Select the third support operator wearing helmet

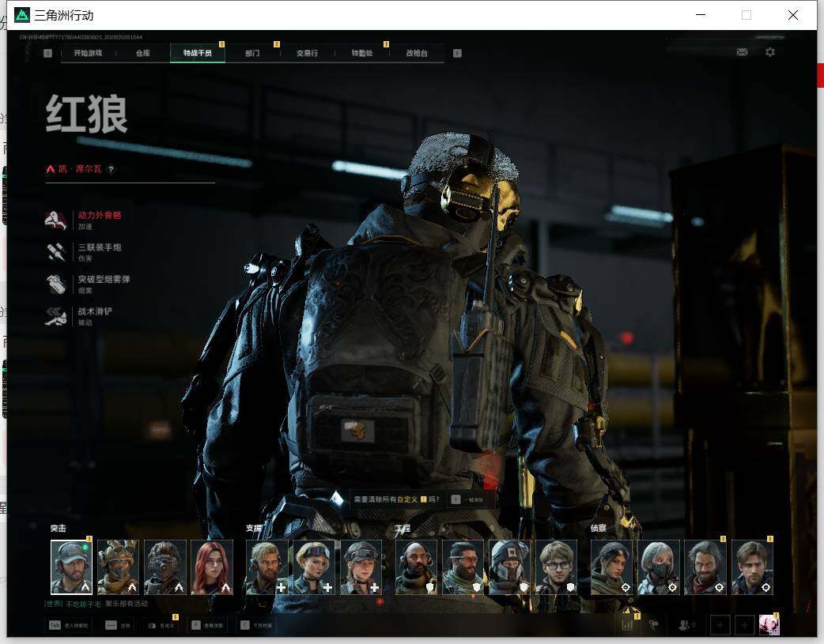tap(361, 567)
